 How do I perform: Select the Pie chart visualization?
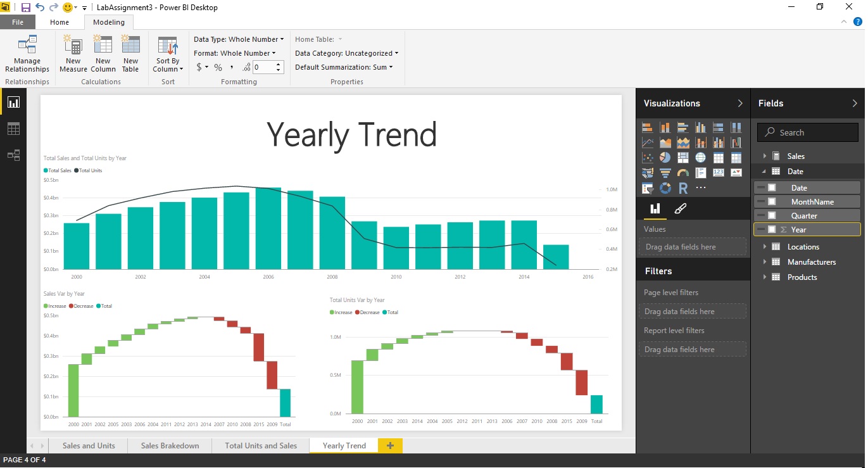click(665, 158)
